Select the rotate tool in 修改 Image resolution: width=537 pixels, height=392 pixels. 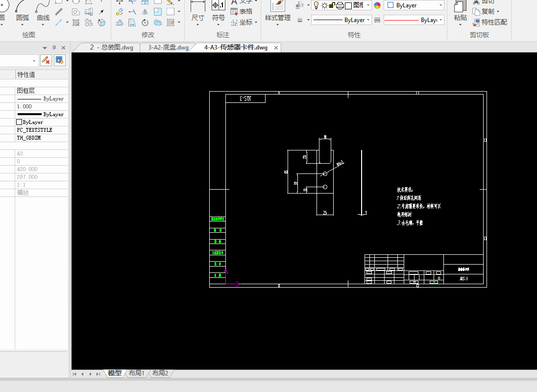click(x=145, y=23)
